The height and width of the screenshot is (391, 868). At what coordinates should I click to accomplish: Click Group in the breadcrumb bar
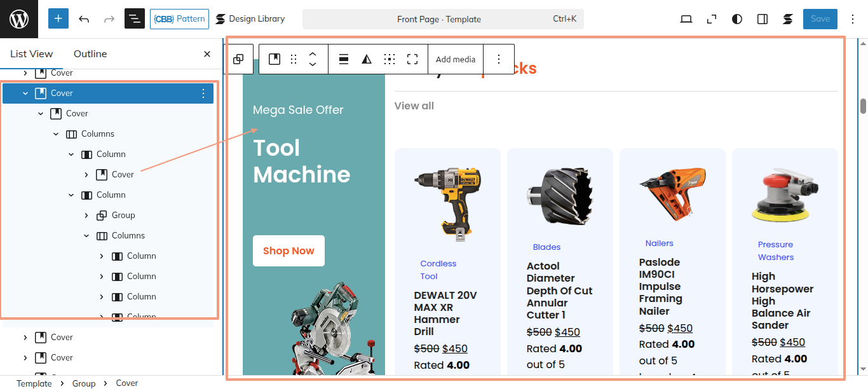point(84,383)
